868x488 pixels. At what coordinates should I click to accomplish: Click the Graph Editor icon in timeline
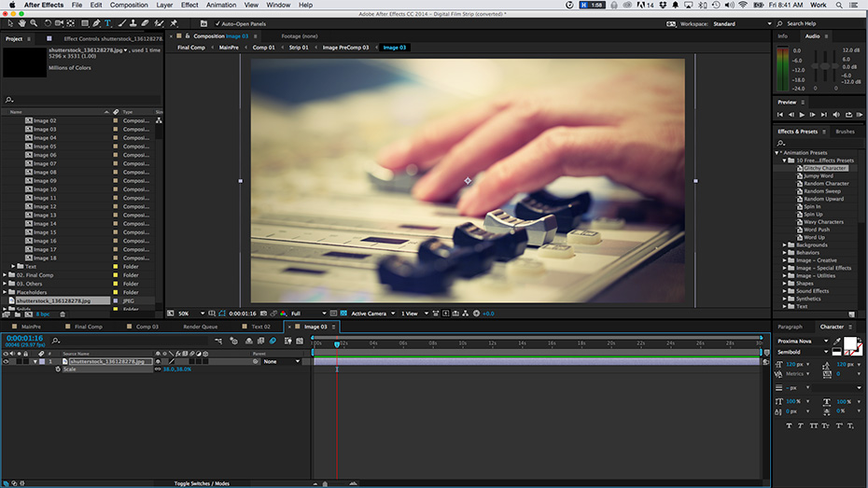pyautogui.click(x=300, y=341)
